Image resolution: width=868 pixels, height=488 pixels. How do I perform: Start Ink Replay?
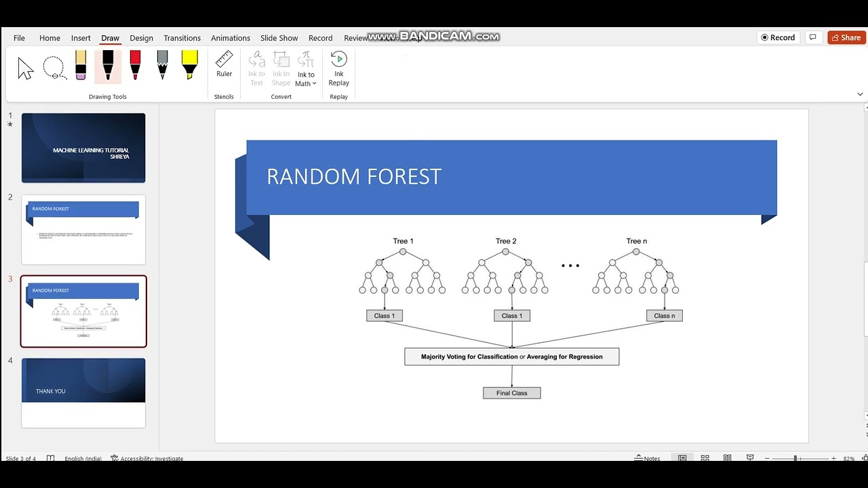coord(339,68)
